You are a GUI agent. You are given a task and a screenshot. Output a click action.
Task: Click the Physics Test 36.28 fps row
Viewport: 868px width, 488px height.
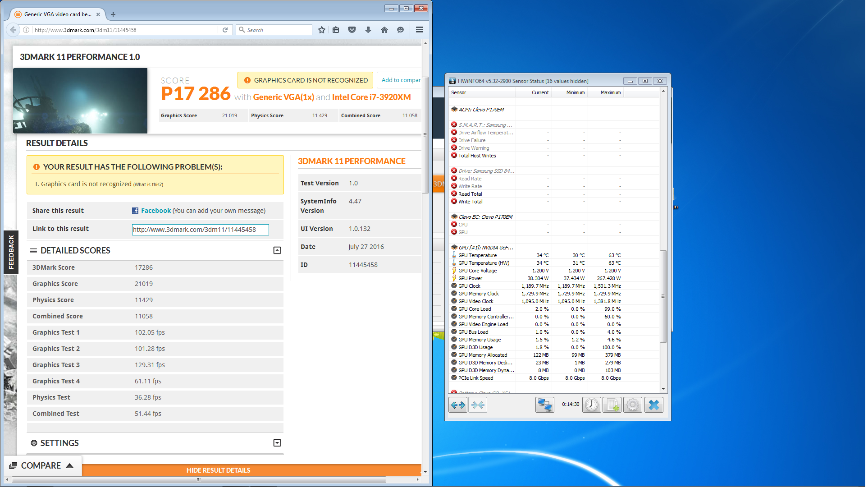[155, 398]
